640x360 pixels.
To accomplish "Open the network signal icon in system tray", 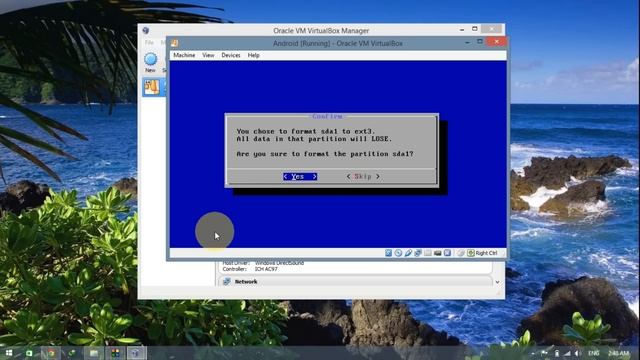I will pos(567,353).
